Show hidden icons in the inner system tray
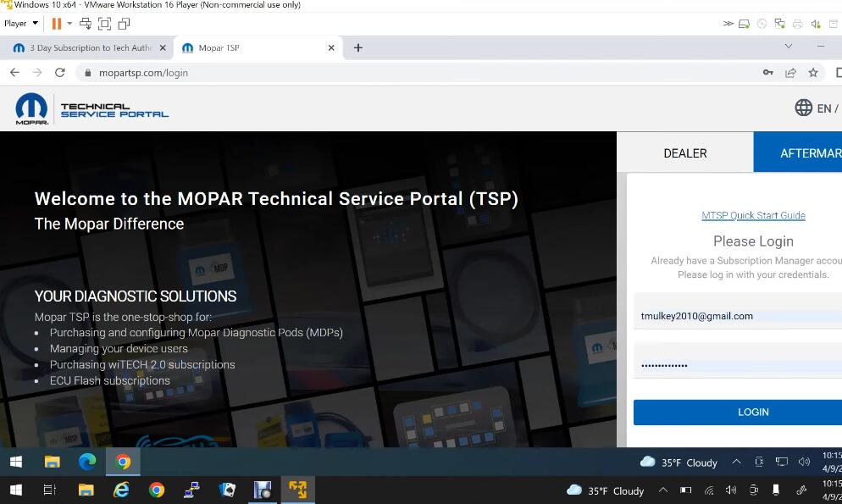Image resolution: width=842 pixels, height=504 pixels. coord(736,462)
